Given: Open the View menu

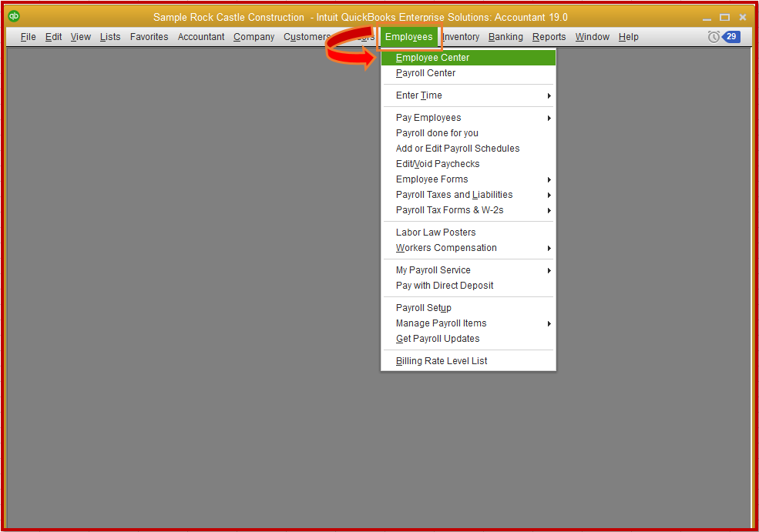Looking at the screenshot, I should click(x=80, y=37).
